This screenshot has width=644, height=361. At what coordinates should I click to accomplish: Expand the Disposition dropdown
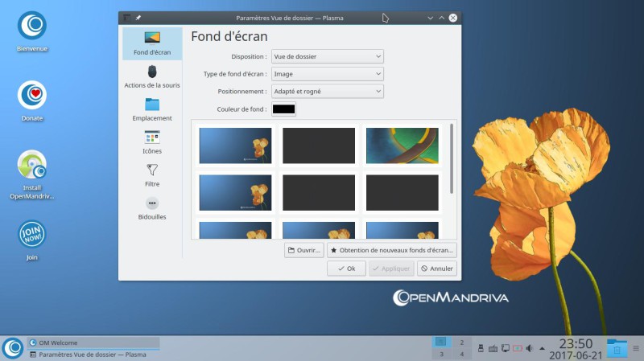coord(328,56)
